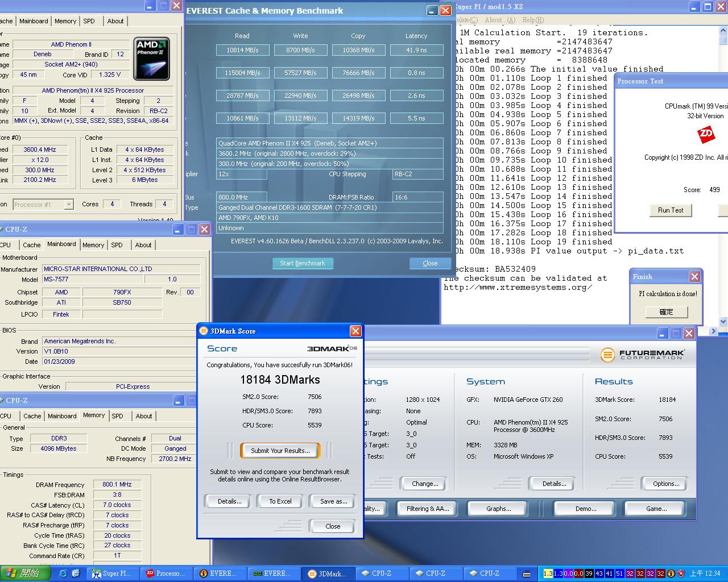Click the memory latency value 41.9 ns
This screenshot has height=582, width=728.
pos(416,50)
